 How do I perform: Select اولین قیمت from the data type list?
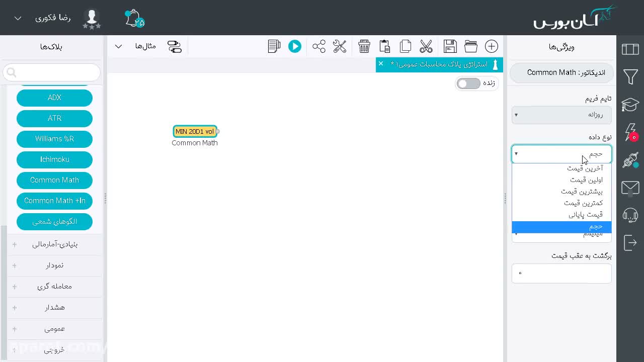561,180
